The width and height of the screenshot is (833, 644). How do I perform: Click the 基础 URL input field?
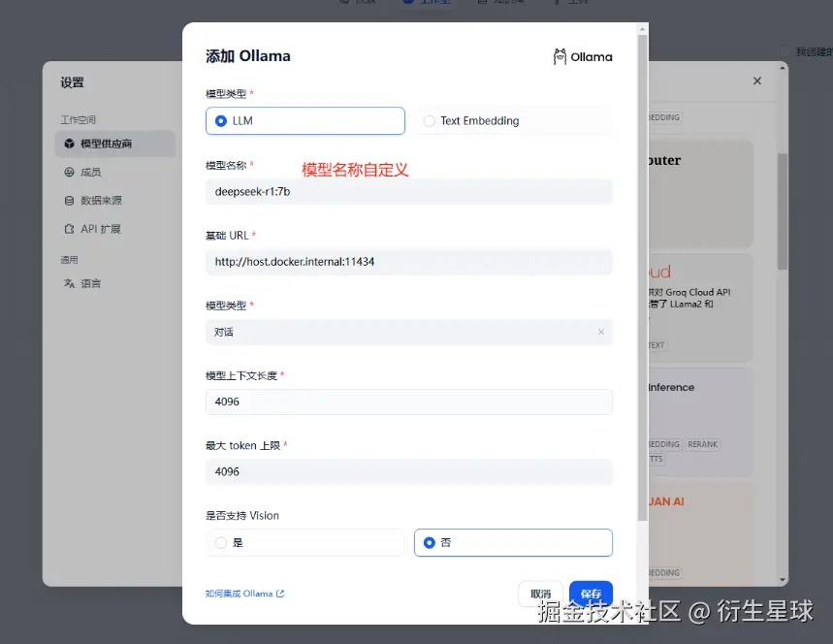tap(409, 262)
